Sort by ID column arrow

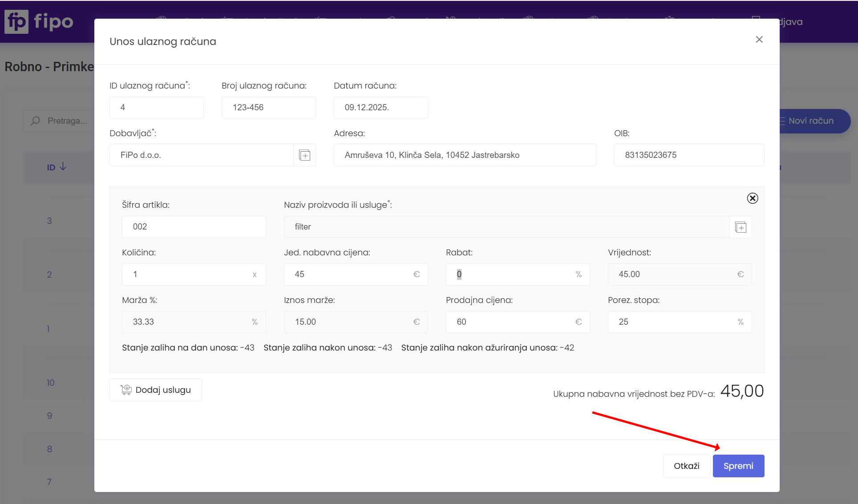coord(63,167)
